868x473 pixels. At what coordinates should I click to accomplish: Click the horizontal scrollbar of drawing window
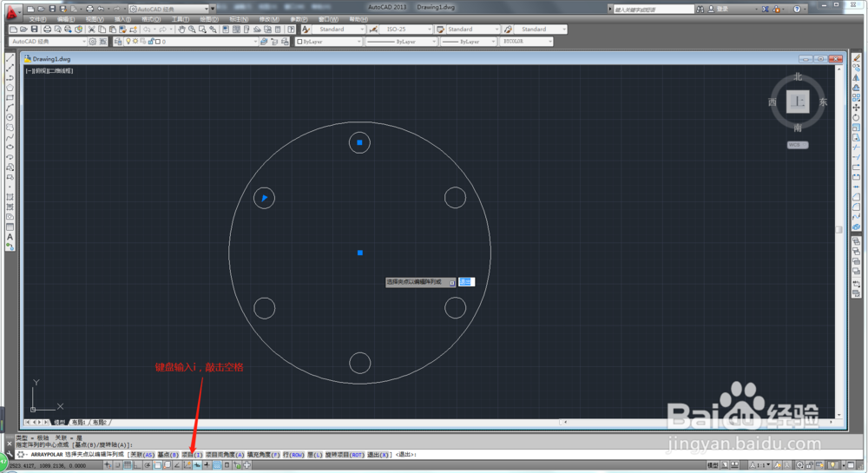point(698,422)
